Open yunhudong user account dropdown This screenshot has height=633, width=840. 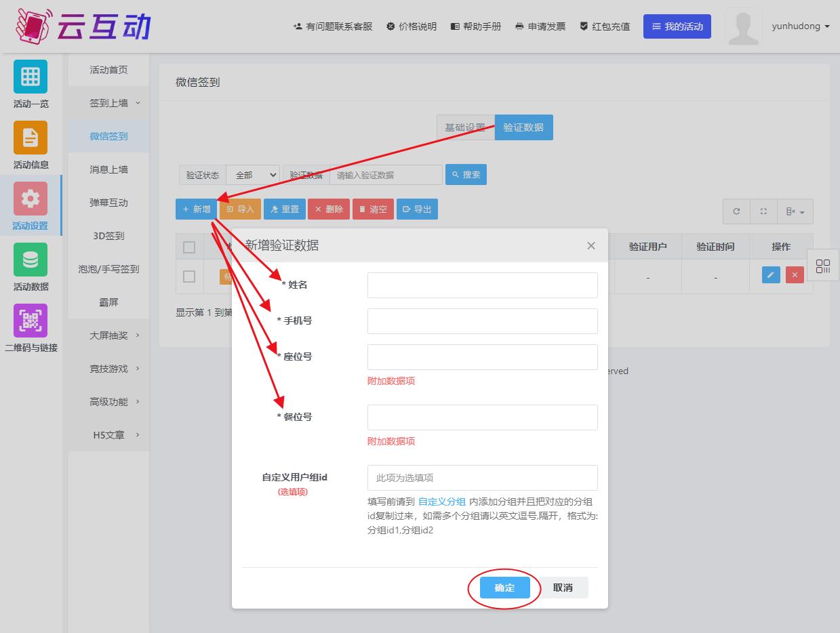(x=800, y=26)
